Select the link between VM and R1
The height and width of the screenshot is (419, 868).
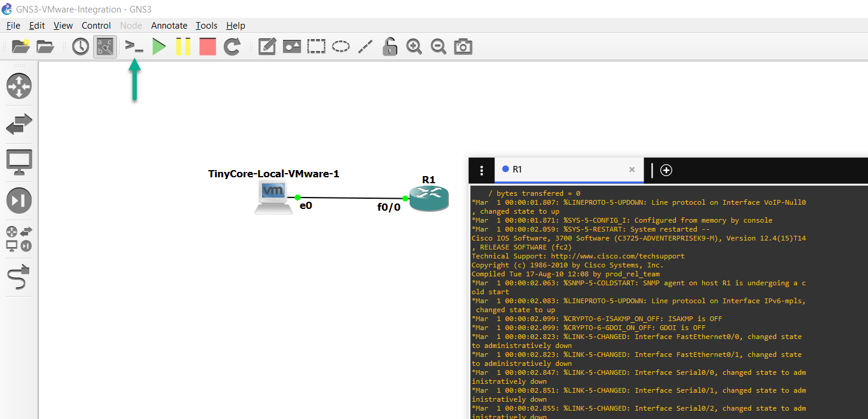tap(351, 198)
